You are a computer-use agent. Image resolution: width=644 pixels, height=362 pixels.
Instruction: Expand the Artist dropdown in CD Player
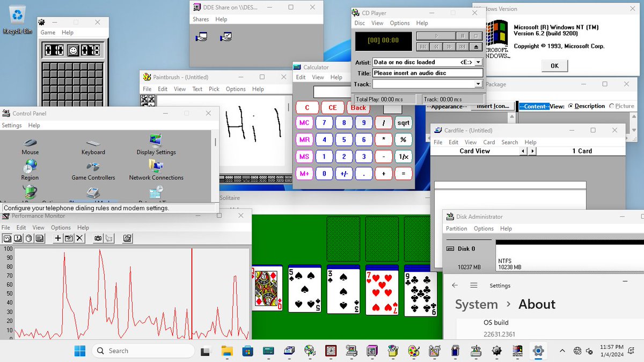click(478, 62)
